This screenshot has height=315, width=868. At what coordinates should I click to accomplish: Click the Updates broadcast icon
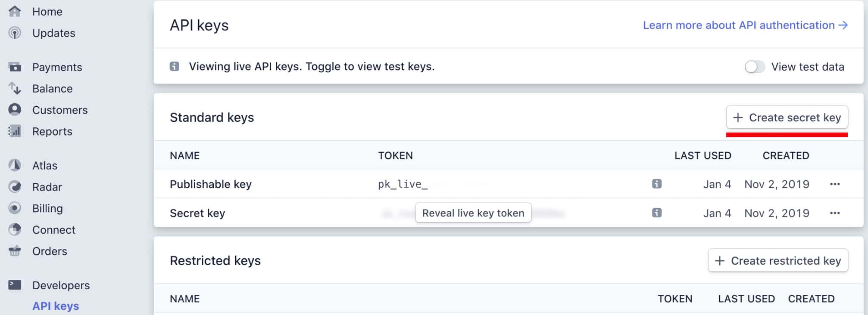[x=15, y=33]
